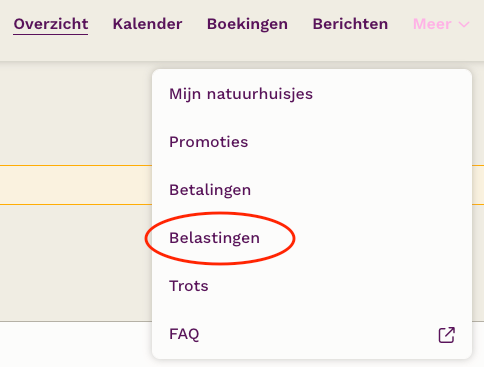Switch to the Overzicht tab
This screenshot has height=367, width=484.
coord(51,24)
